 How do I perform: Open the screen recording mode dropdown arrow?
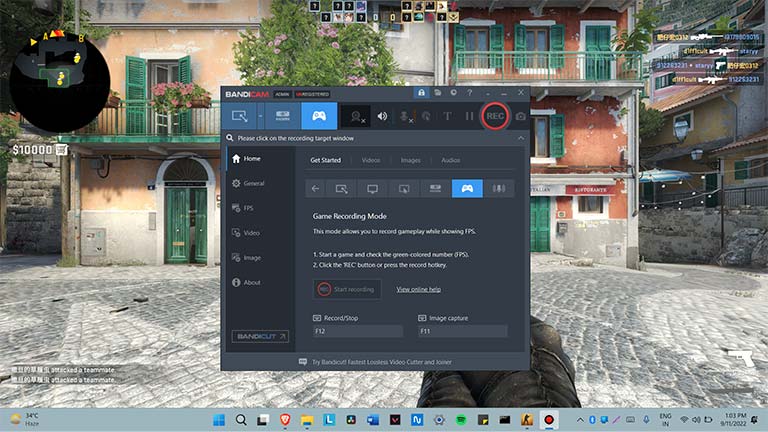261,116
